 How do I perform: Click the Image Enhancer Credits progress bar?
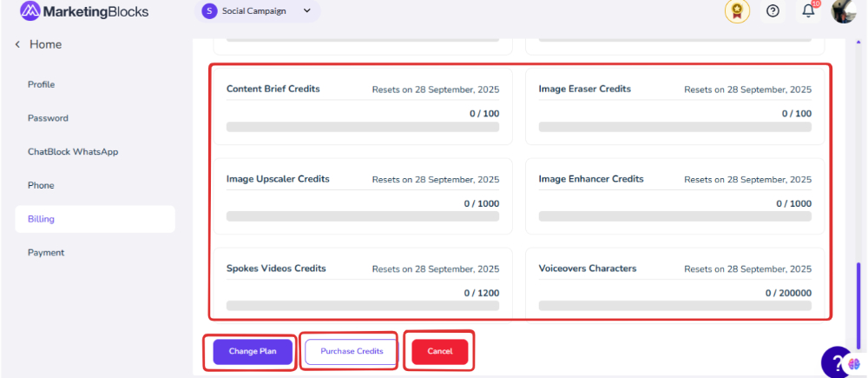coord(674,216)
